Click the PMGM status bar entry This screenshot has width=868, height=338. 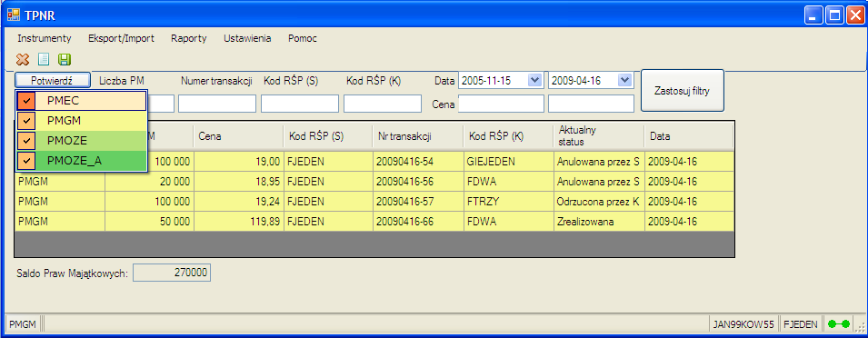23,324
